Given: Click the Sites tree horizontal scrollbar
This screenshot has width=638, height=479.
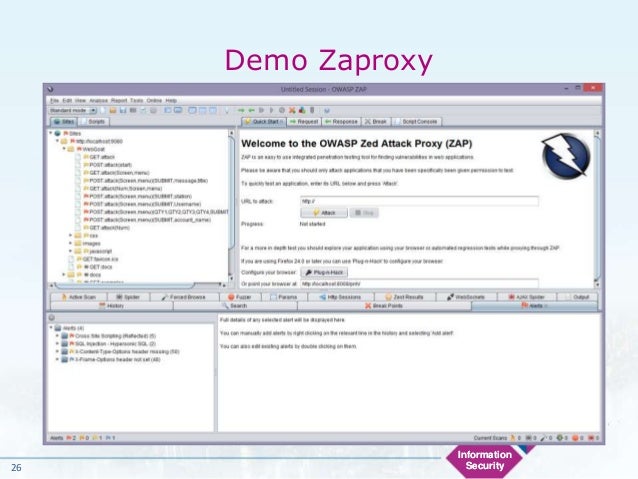Looking at the screenshot, I should click(x=137, y=284).
